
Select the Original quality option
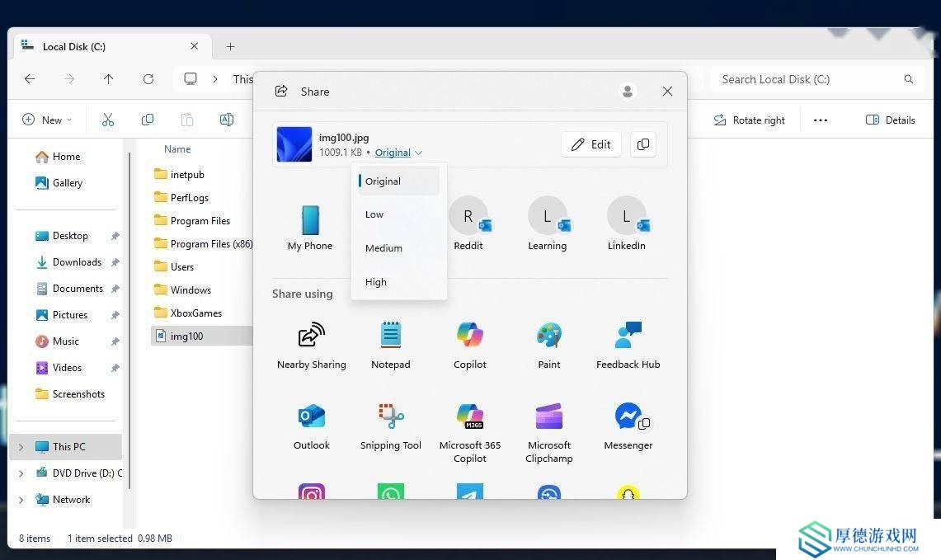[398, 181]
